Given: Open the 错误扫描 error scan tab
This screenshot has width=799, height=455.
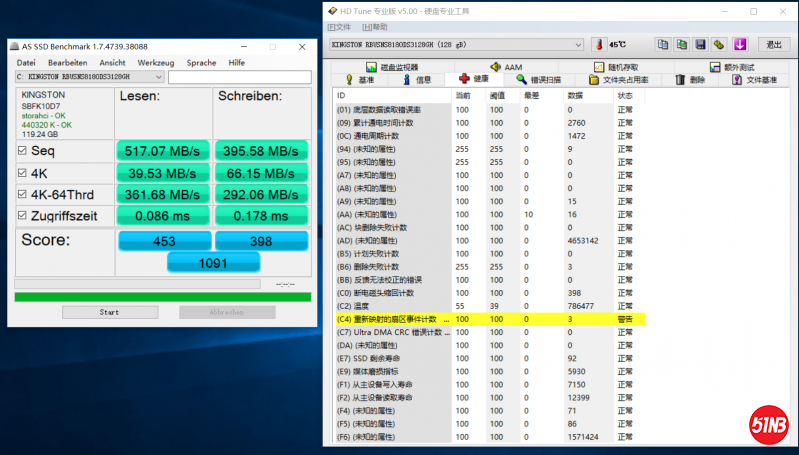Looking at the screenshot, I should [x=539, y=79].
